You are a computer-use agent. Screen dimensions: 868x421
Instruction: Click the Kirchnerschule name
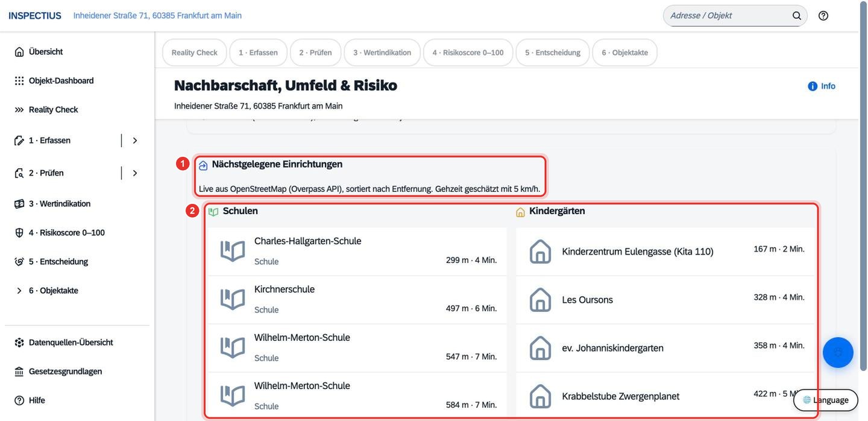[285, 290]
